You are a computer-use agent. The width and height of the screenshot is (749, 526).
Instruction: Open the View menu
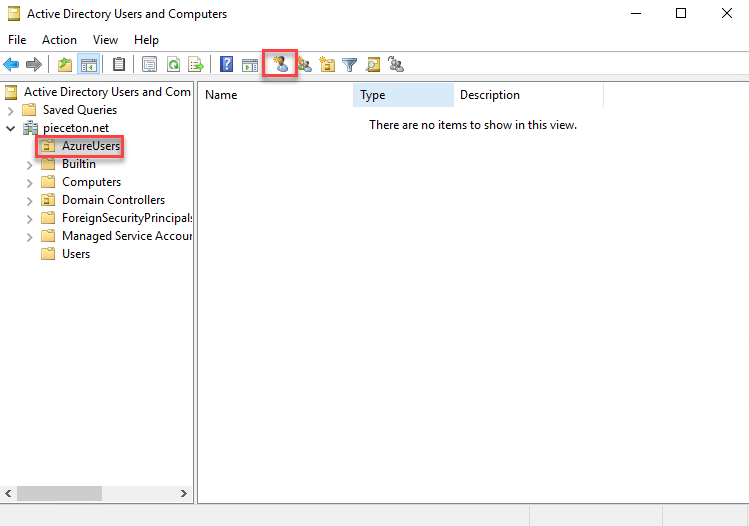105,40
